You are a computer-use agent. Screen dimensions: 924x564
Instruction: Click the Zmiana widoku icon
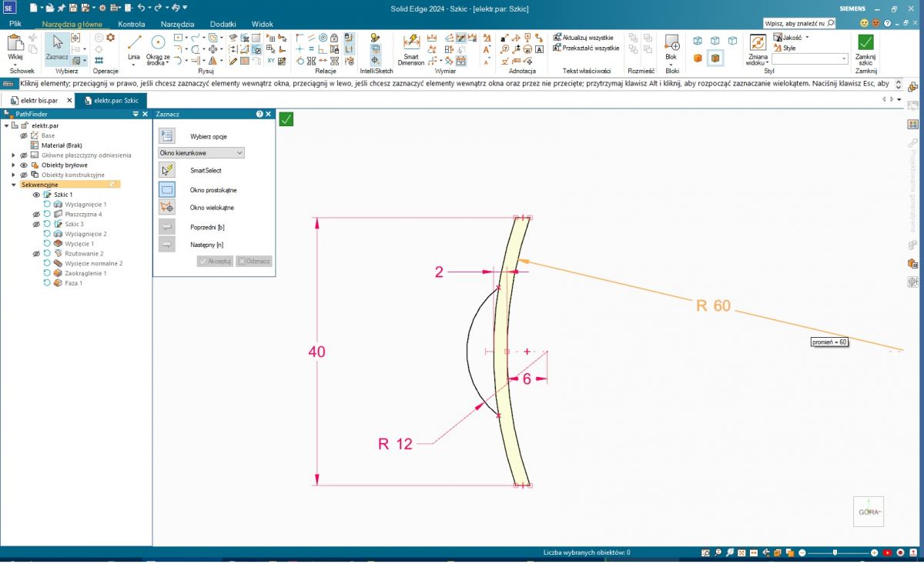[758, 44]
